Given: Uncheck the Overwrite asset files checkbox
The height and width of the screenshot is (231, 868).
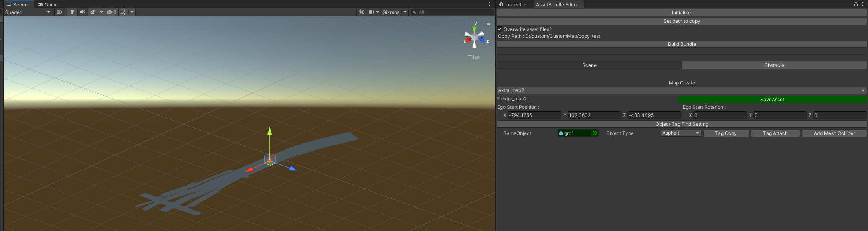Looking at the screenshot, I should (x=500, y=29).
